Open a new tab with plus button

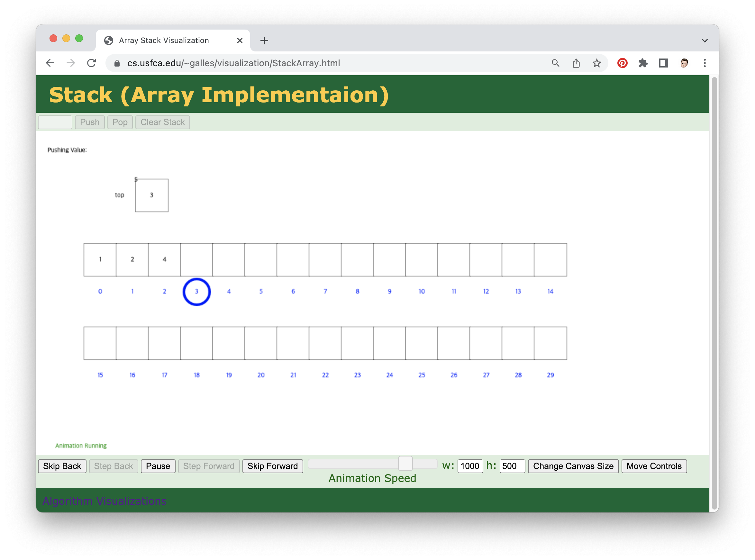(x=264, y=41)
